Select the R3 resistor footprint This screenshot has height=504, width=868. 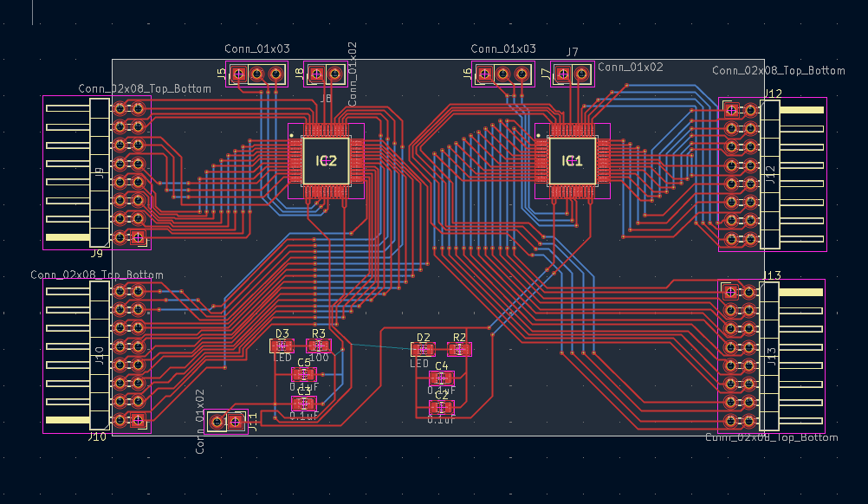[x=318, y=346]
